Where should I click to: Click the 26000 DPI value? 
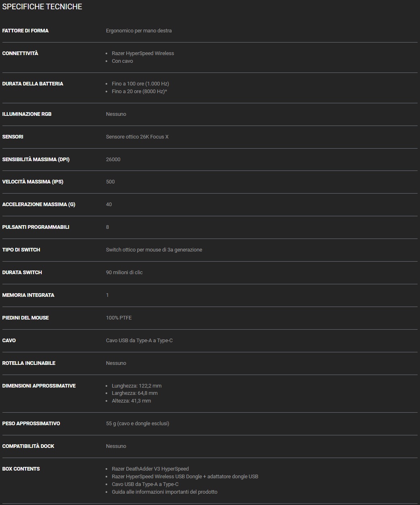tap(113, 160)
